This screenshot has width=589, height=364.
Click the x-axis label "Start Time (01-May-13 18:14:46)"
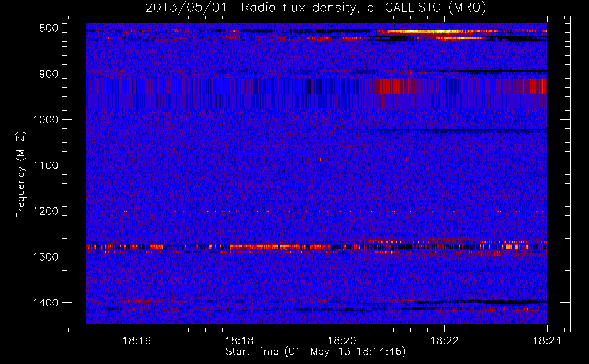pyautogui.click(x=316, y=352)
